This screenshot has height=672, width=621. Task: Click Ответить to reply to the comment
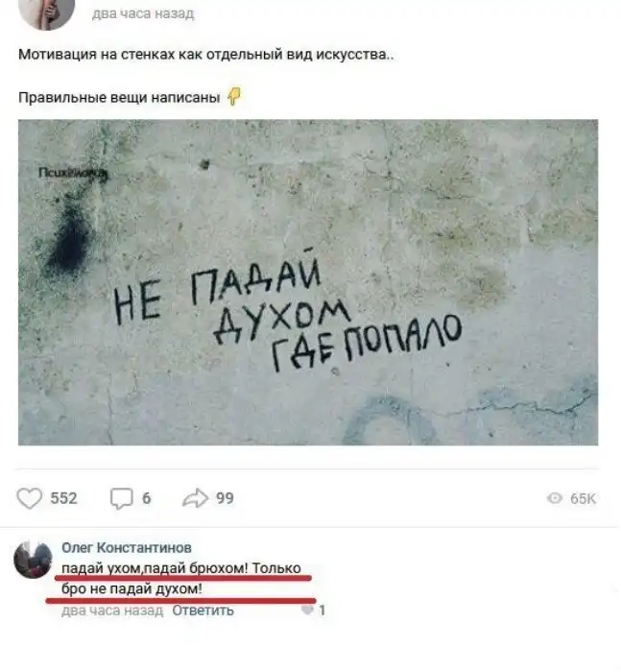[203, 611]
